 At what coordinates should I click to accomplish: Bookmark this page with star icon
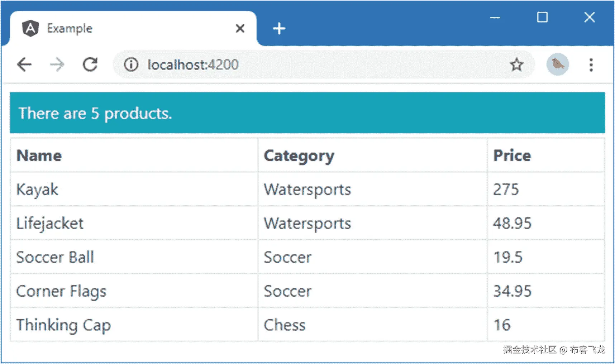[516, 65]
